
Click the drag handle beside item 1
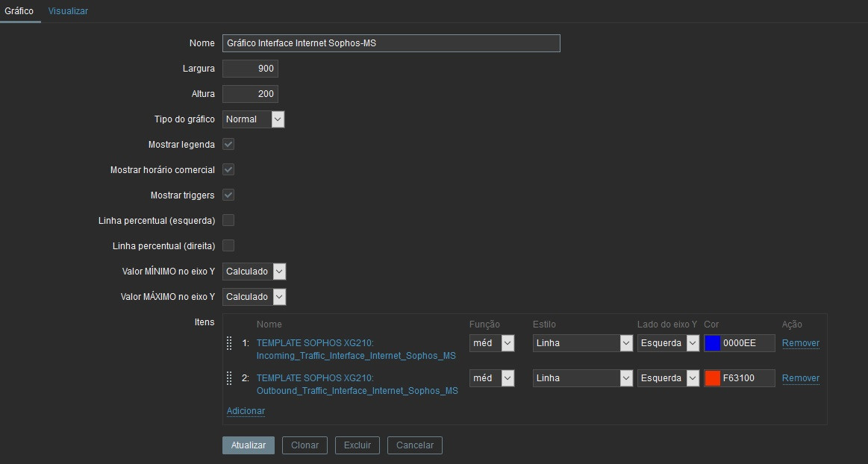[230, 343]
